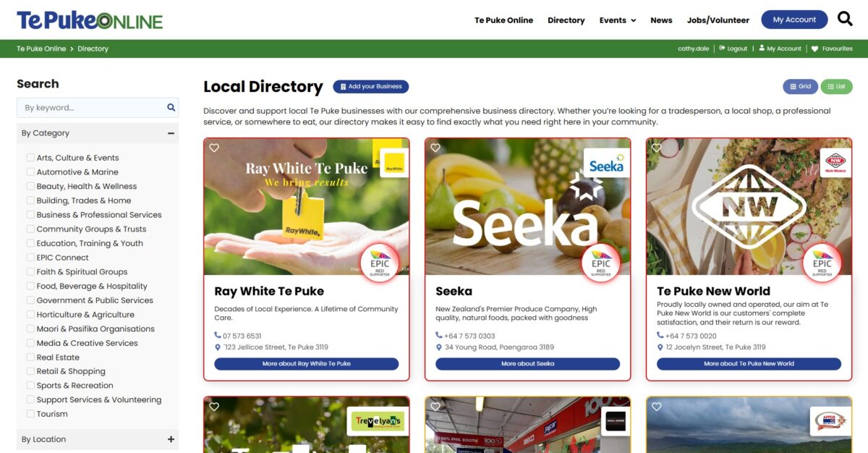This screenshot has width=868, height=453.
Task: Click the Affco logo badge
Action: (830, 421)
